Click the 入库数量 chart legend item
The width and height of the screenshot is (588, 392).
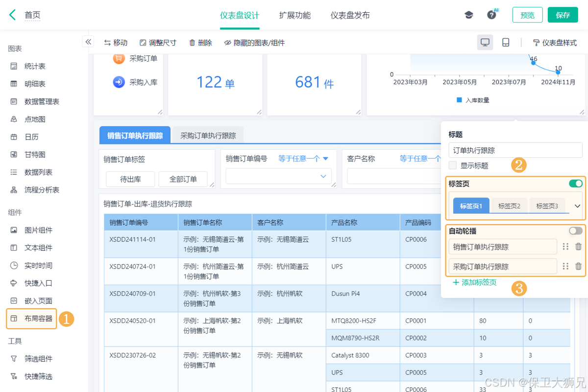click(x=473, y=100)
